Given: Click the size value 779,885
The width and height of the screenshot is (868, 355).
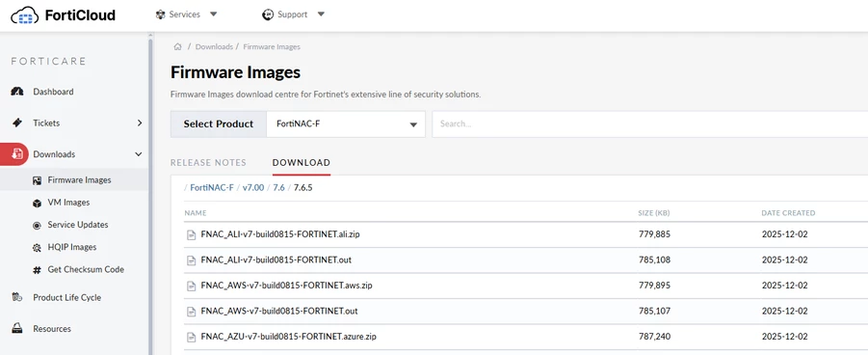Looking at the screenshot, I should [654, 234].
